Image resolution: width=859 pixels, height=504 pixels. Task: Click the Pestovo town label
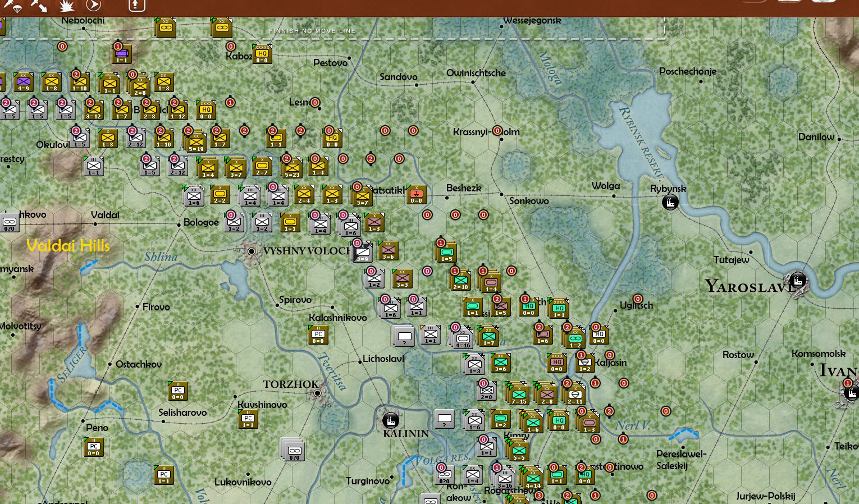(331, 63)
